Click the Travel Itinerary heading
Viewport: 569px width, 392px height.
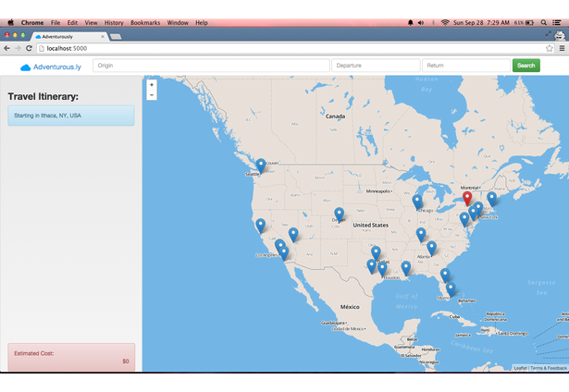[x=43, y=96]
